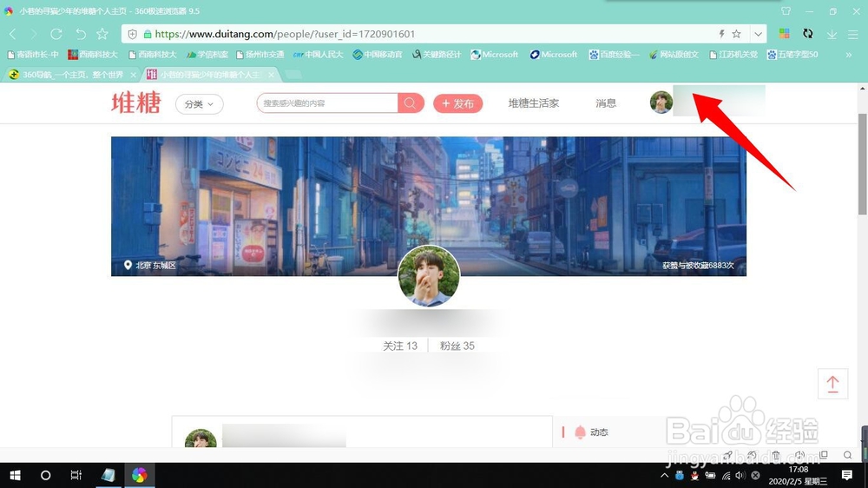
Task: Open 消息 messages in the navigation
Action: tap(606, 103)
